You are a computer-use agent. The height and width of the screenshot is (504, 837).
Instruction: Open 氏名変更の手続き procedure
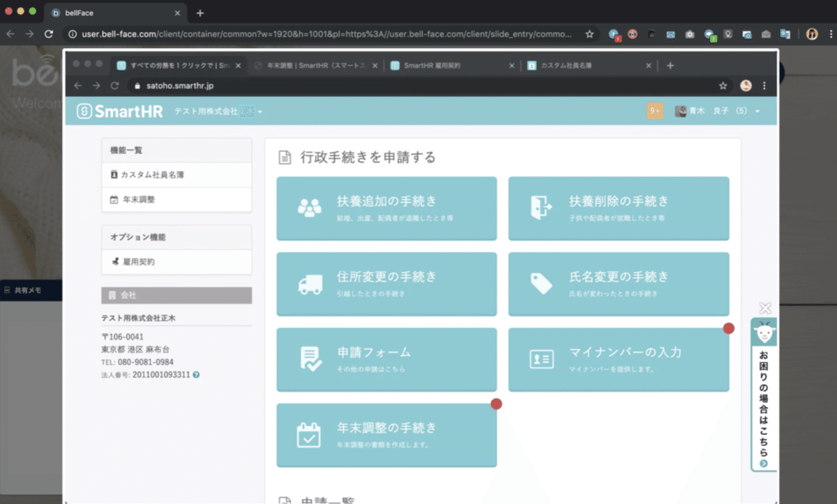tap(618, 284)
